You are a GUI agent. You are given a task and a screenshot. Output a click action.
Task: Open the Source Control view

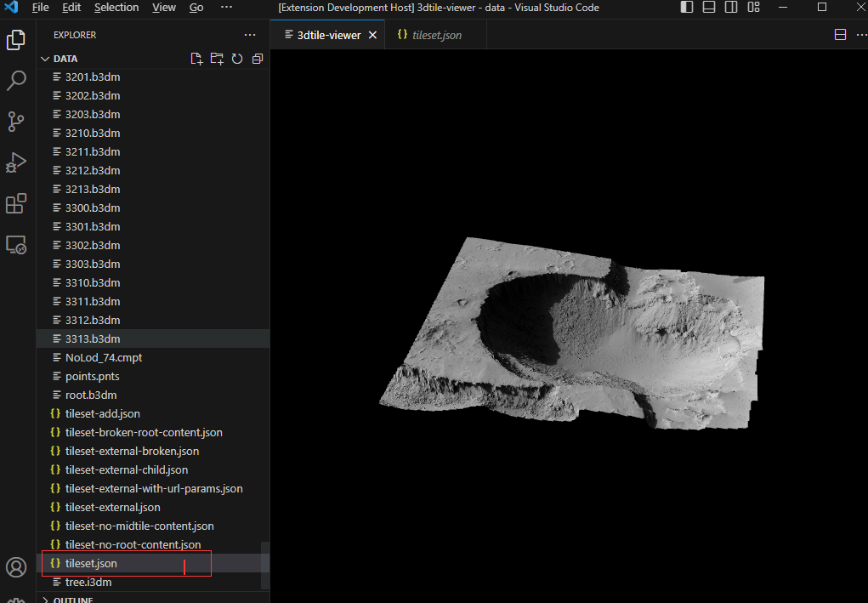pyautogui.click(x=15, y=122)
